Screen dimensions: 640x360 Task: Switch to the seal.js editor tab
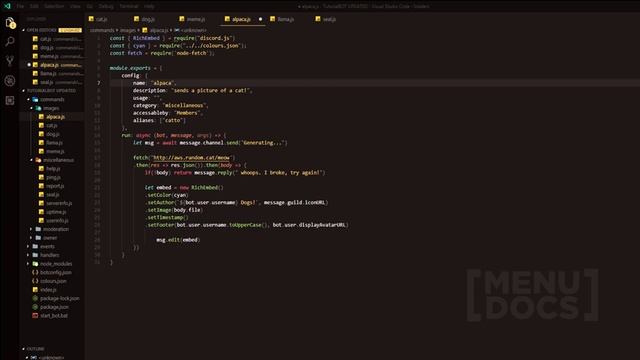point(333,19)
